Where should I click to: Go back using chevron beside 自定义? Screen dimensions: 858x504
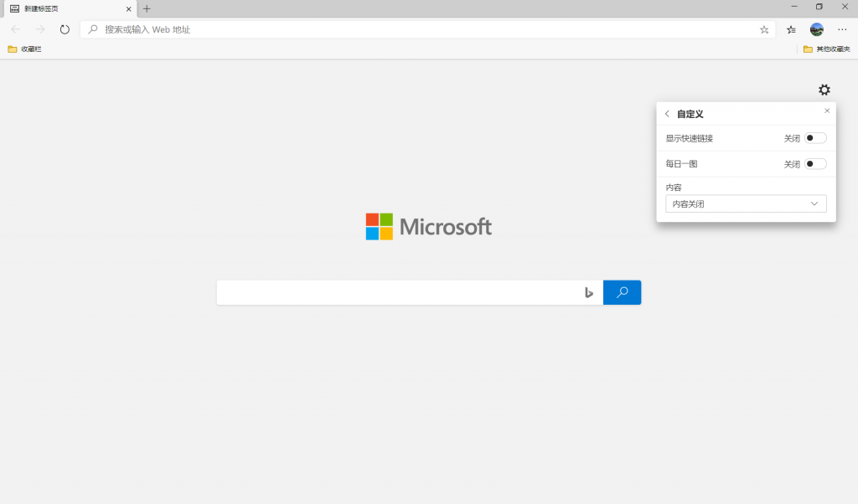(667, 114)
